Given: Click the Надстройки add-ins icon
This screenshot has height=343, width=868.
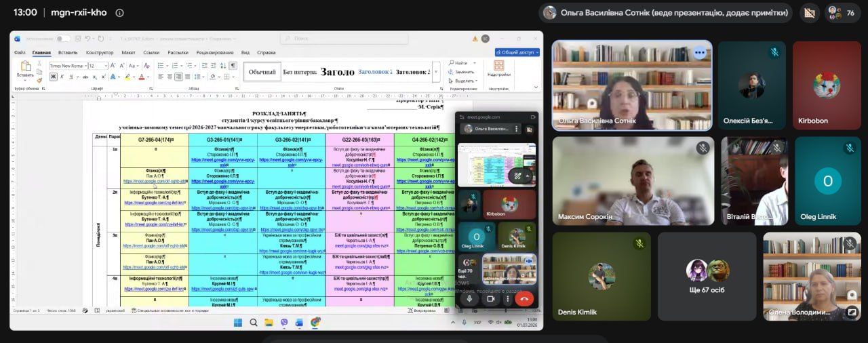Looking at the screenshot, I should tap(498, 68).
